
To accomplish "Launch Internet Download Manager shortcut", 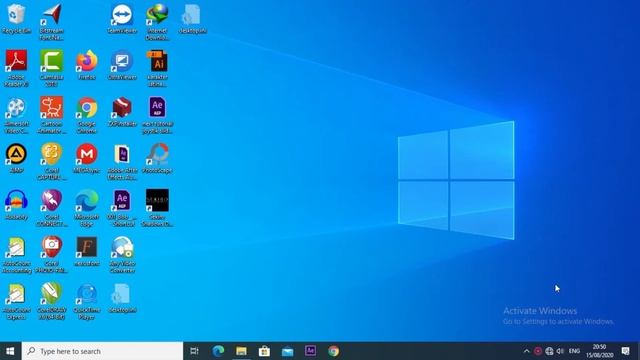I will coord(157,22).
